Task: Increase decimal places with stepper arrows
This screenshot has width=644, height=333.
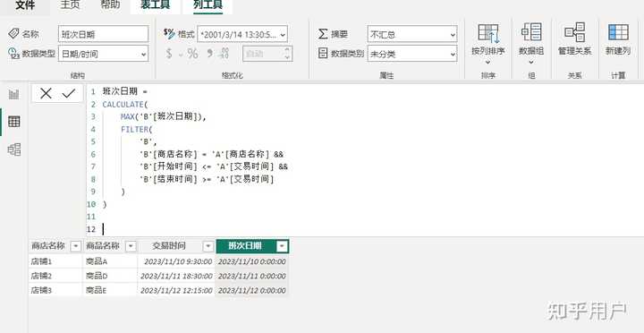Action: (x=287, y=54)
